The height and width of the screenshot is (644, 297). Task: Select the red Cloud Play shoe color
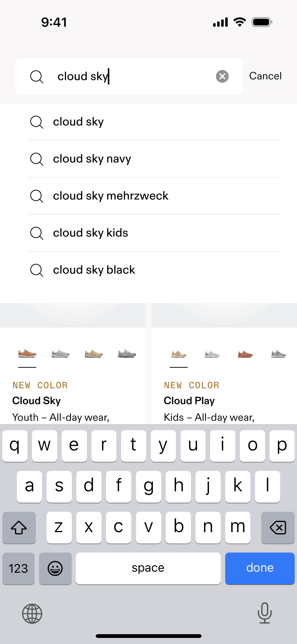pos(245,354)
